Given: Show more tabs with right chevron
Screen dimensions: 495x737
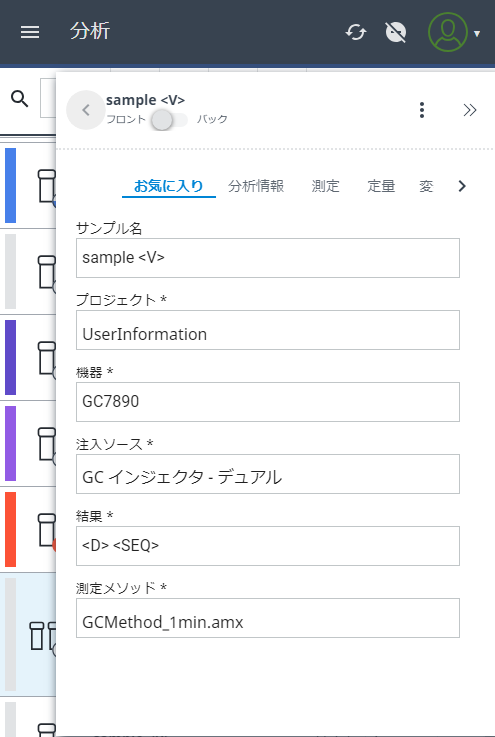Looking at the screenshot, I should click(462, 186).
